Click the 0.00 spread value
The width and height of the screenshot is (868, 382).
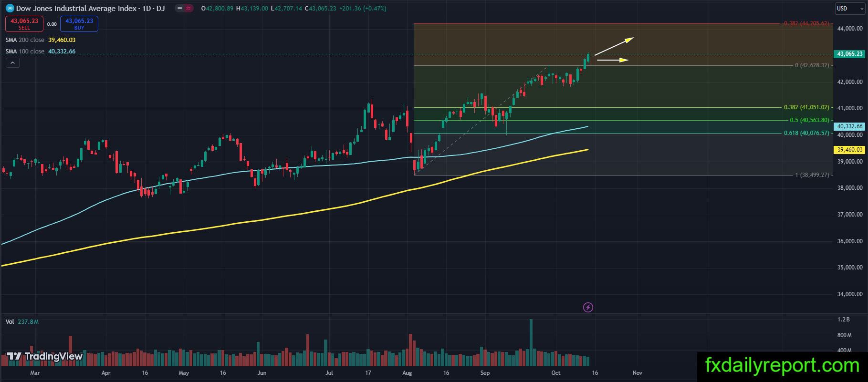(x=52, y=24)
